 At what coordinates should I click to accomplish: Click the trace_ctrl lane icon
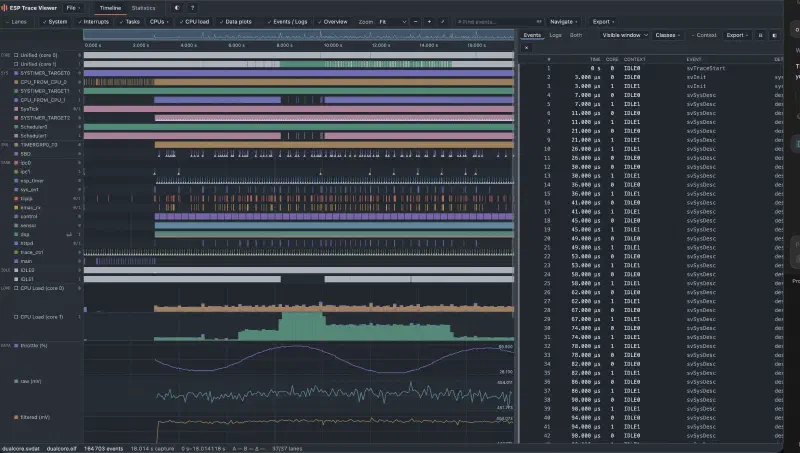[16, 252]
